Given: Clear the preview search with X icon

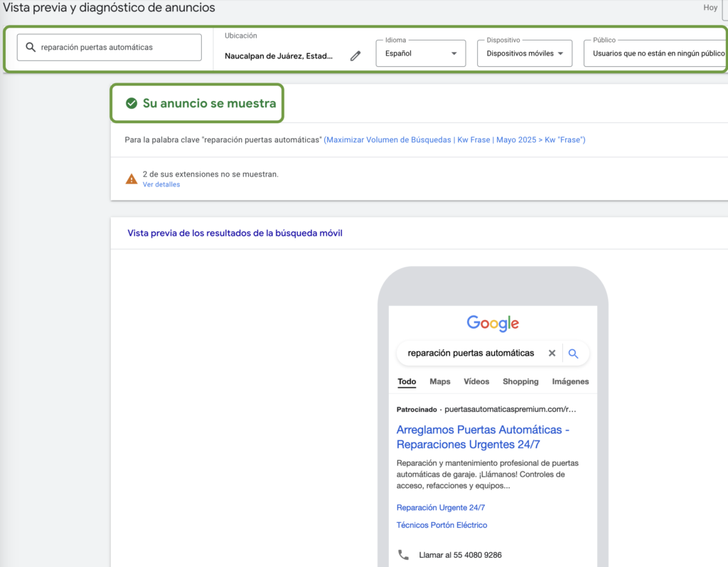Looking at the screenshot, I should coord(552,354).
